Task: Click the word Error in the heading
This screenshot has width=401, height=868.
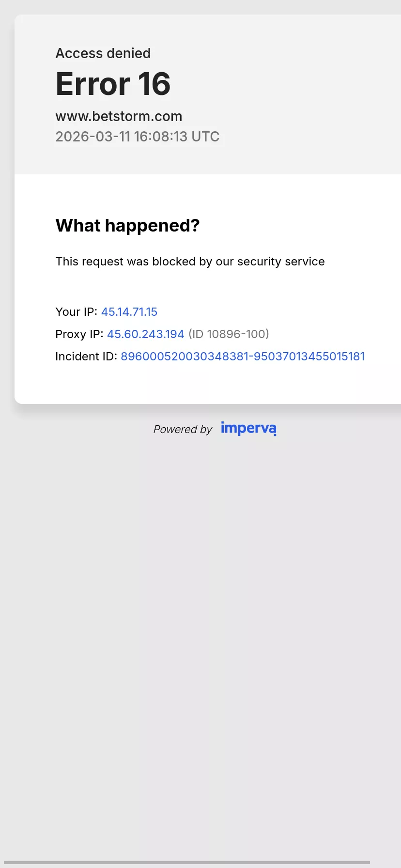Action: pyautogui.click(x=93, y=84)
